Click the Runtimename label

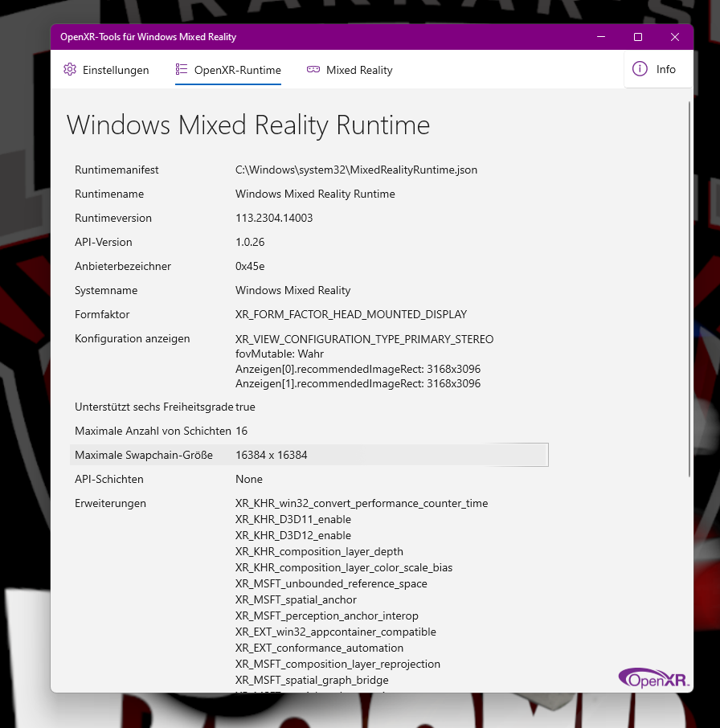[x=109, y=194]
